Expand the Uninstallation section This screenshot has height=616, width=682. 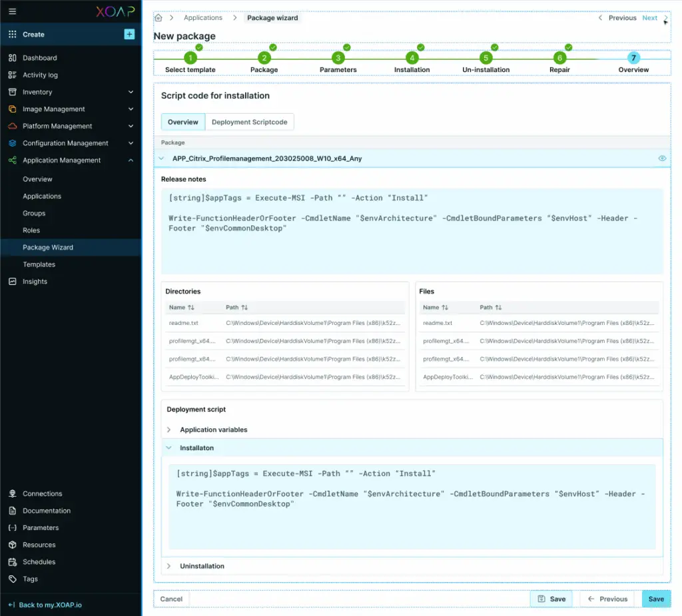pyautogui.click(x=169, y=565)
